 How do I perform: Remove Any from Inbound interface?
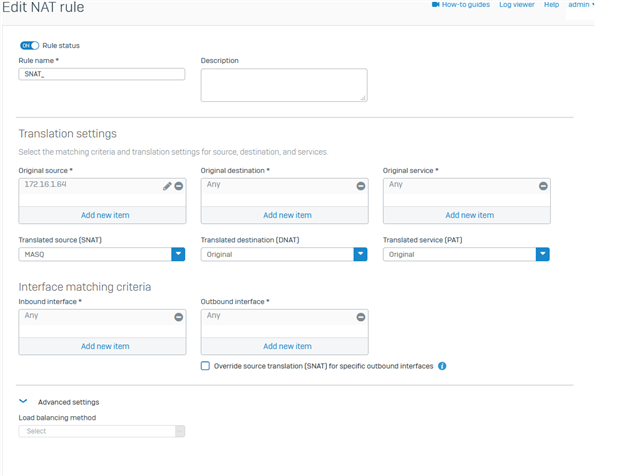pos(179,317)
